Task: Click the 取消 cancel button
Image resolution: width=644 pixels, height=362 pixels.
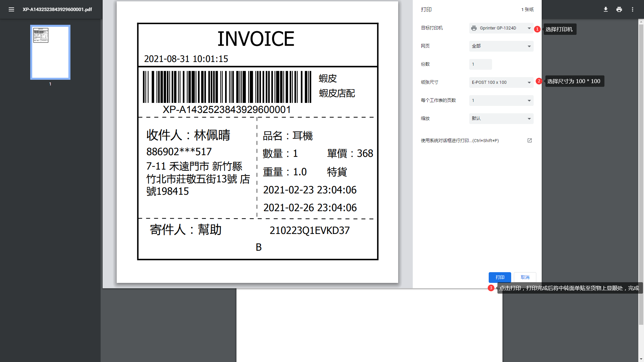Action: [525, 277]
